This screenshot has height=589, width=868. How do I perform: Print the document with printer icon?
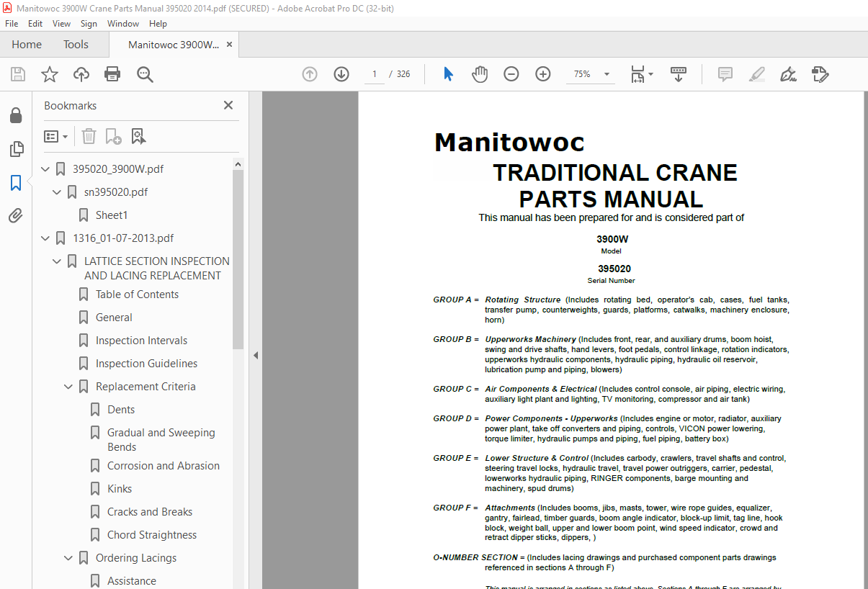click(x=112, y=74)
